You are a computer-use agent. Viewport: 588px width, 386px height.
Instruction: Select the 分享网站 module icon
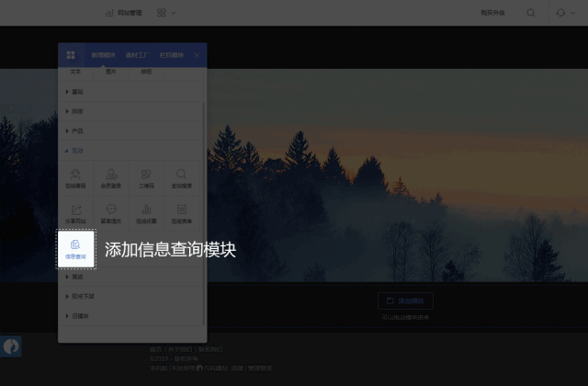[x=75, y=213]
